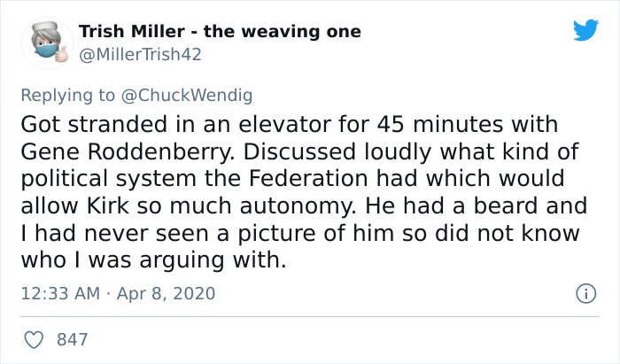Viewport: 620px width, 364px height.
Task: Click the 'Replying to' label
Action: click(x=67, y=96)
